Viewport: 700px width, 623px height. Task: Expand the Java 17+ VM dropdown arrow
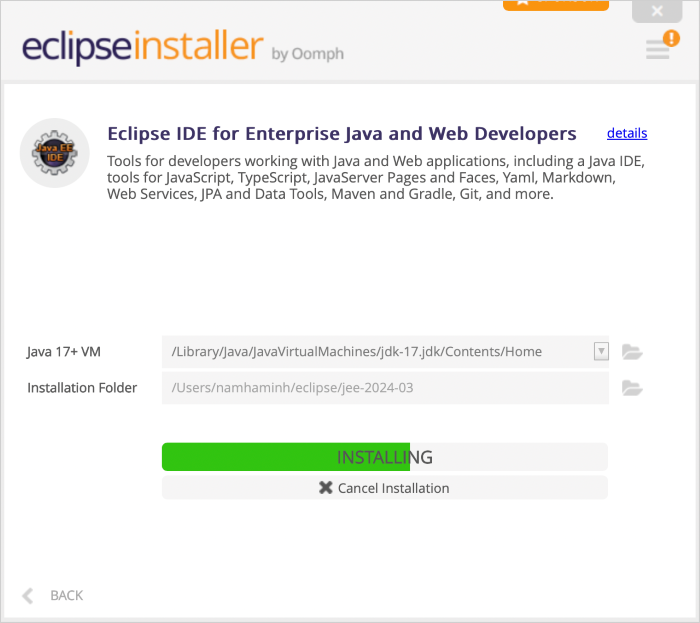[601, 351]
